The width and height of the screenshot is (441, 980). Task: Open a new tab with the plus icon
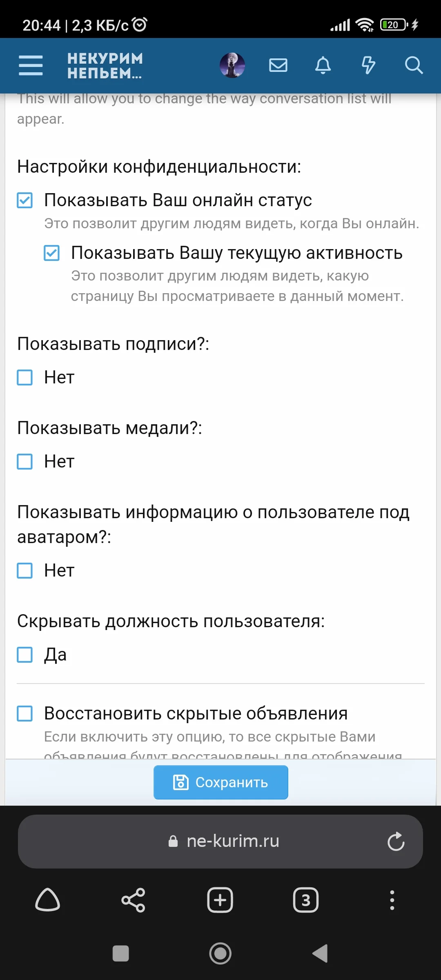[x=220, y=900]
